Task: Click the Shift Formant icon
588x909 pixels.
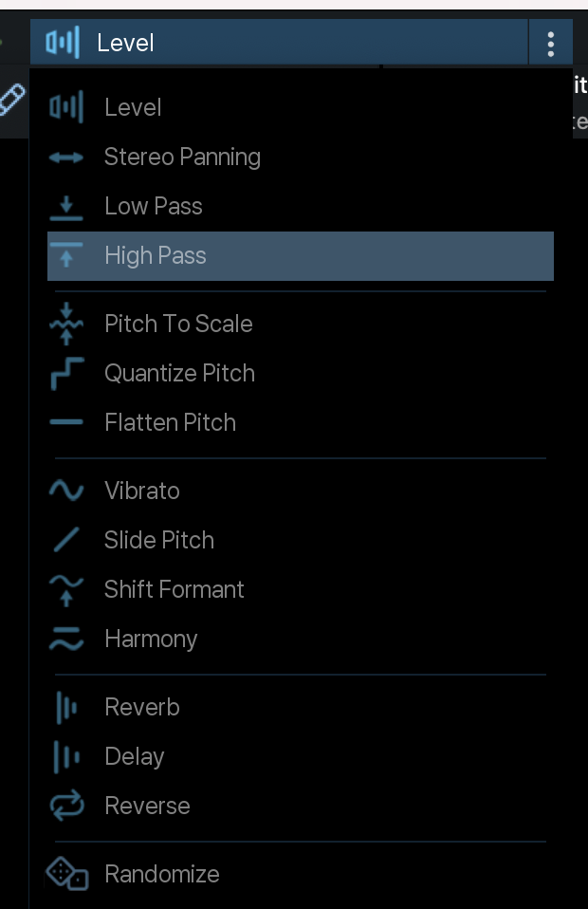Action: (65, 589)
